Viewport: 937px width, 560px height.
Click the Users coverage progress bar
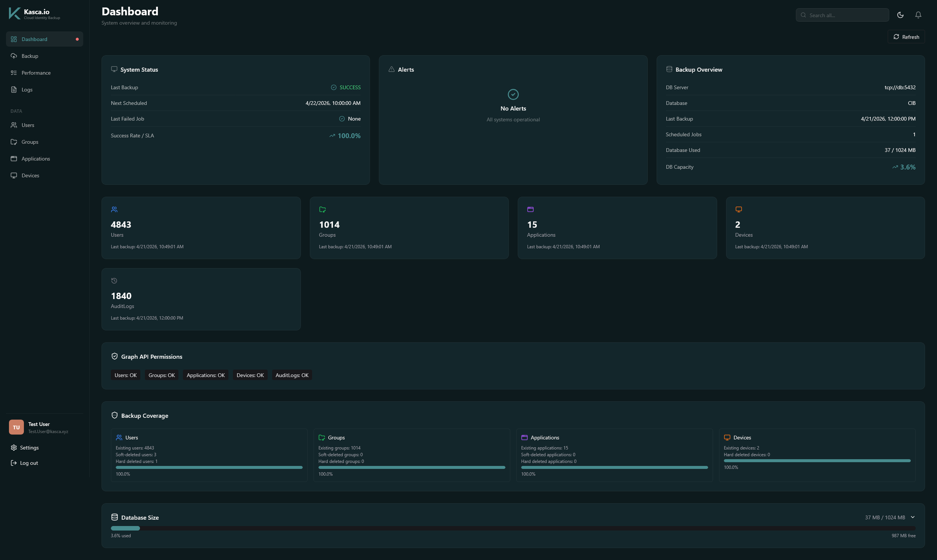click(209, 467)
